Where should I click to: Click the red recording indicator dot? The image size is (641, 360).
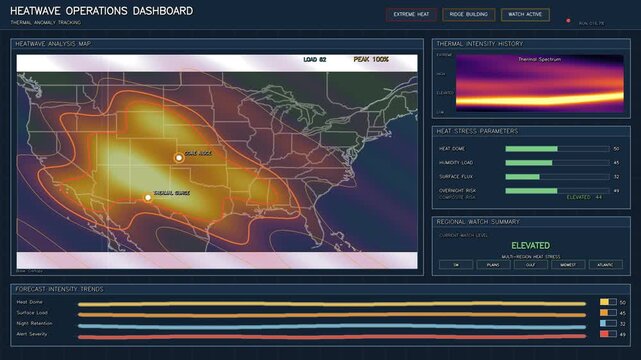[568, 20]
